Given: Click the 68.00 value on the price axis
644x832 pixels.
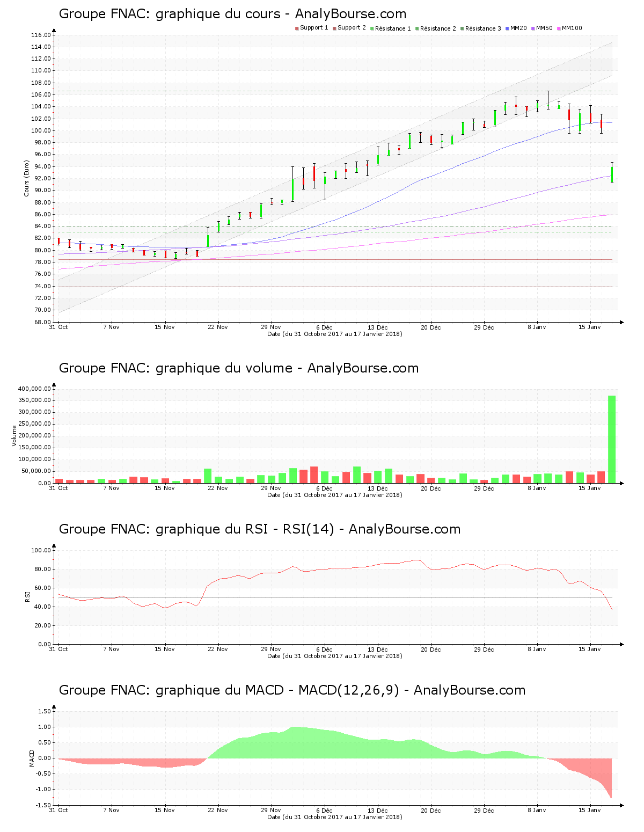Looking at the screenshot, I should (x=42, y=322).
